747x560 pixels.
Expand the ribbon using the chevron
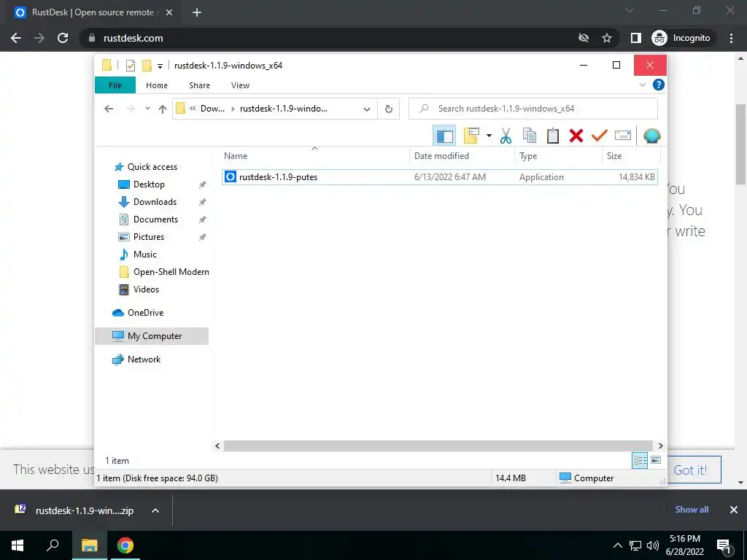click(642, 85)
